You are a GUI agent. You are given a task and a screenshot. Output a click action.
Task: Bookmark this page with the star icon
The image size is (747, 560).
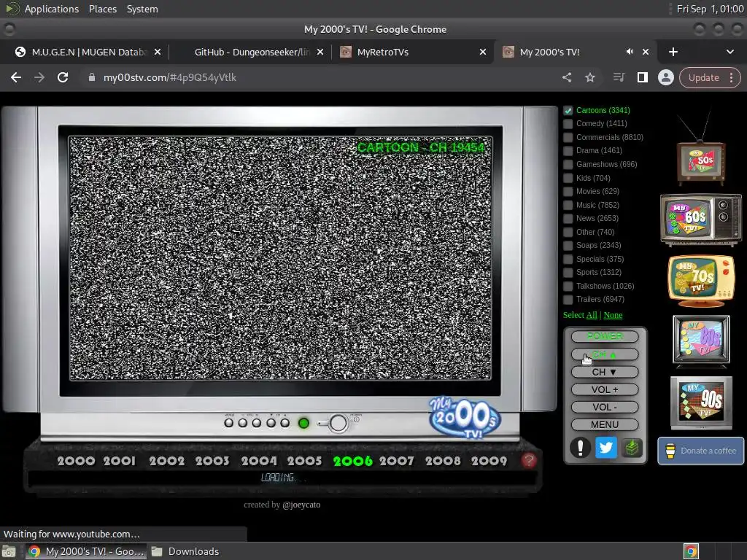tap(589, 77)
